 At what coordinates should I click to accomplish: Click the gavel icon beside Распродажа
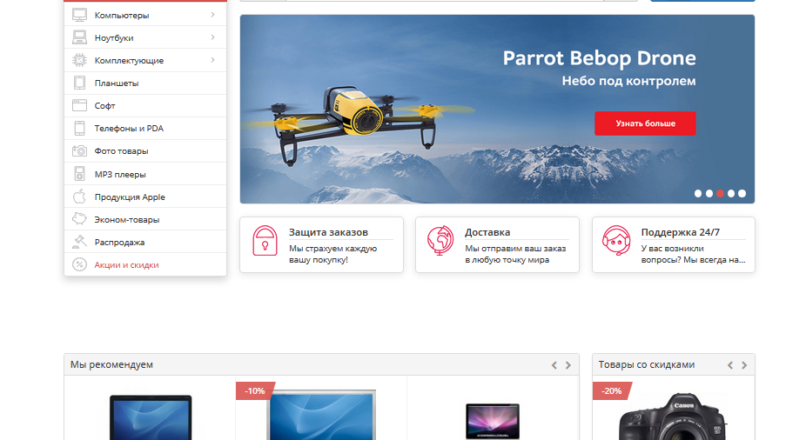tap(79, 242)
